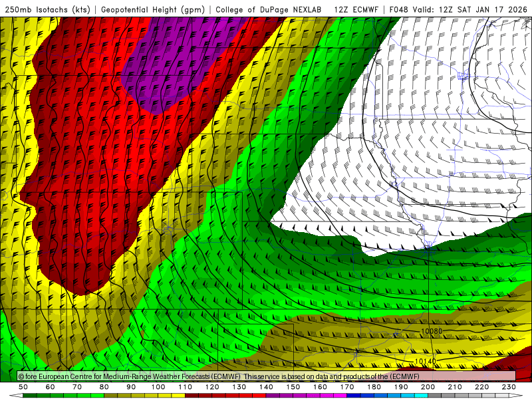
Task: Click the 140 kts color bar label
Action: point(266,387)
